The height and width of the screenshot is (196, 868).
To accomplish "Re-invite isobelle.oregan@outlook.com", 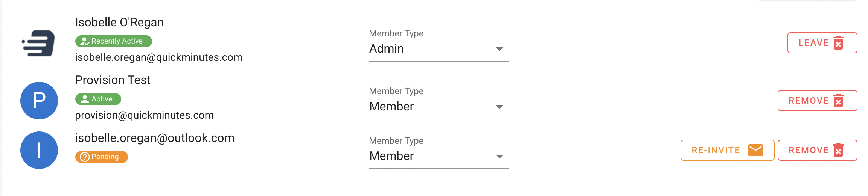I will click(x=727, y=150).
